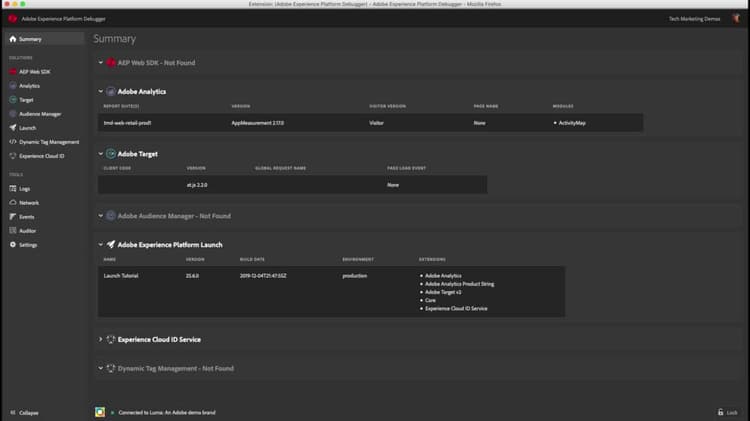Click the Adobe Audience Manager section icon
Image resolution: width=750 pixels, height=421 pixels.
(110, 216)
